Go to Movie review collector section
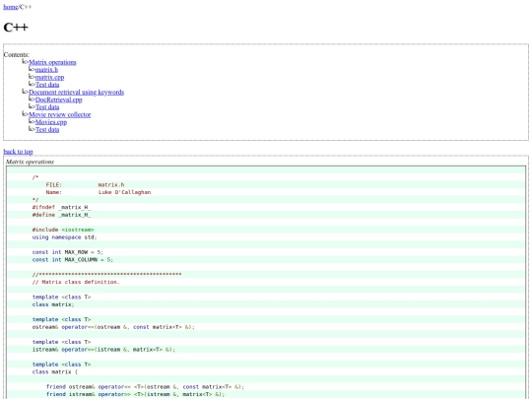This screenshot has height=399, width=532. point(60,114)
